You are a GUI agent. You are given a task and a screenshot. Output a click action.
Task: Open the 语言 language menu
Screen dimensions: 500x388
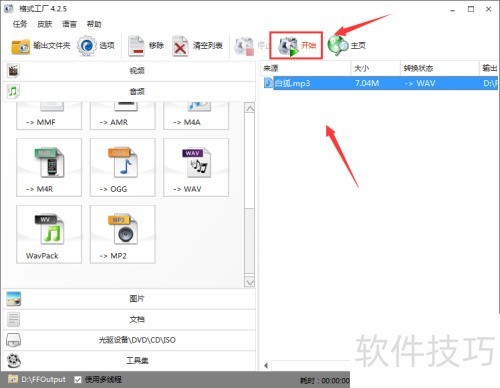69,24
